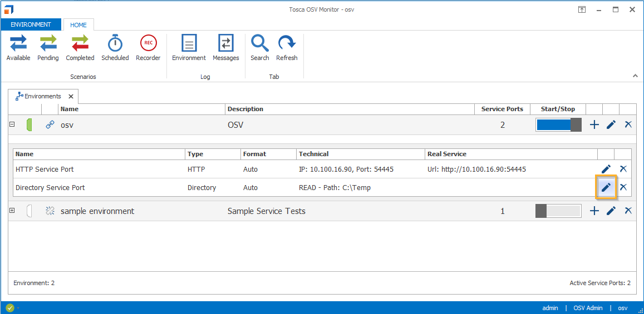Click the Search magnifier icon
This screenshot has width=644, height=314.
[x=259, y=47]
